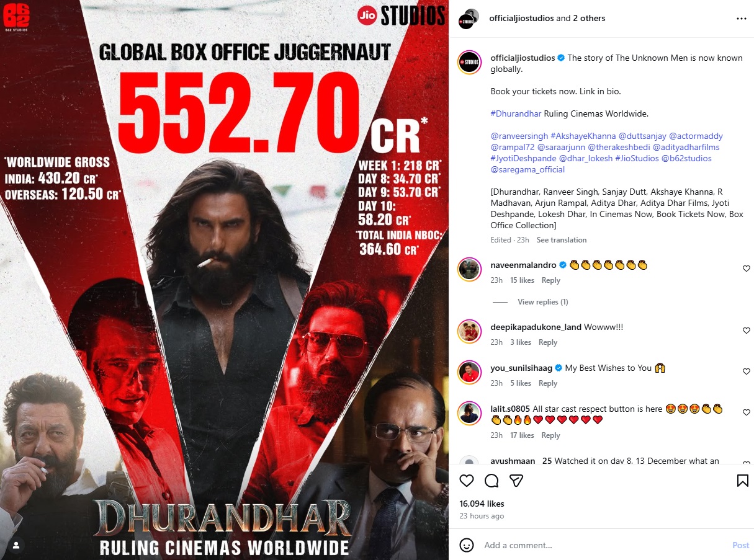Open @ranveersingh mention link

click(510, 136)
